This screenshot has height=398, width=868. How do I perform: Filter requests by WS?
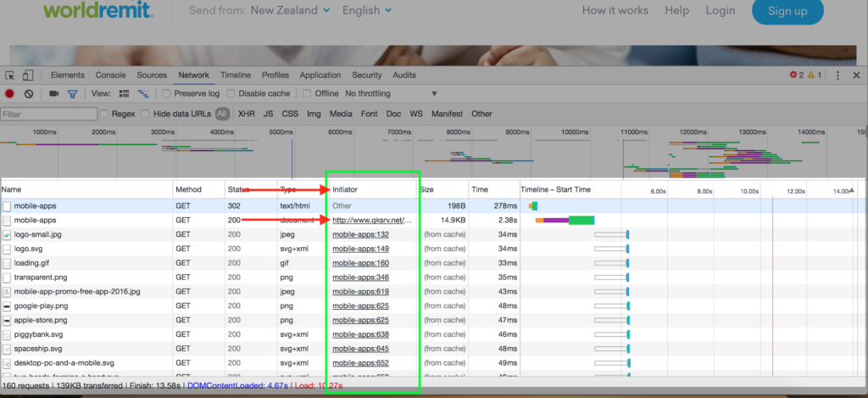tap(416, 114)
